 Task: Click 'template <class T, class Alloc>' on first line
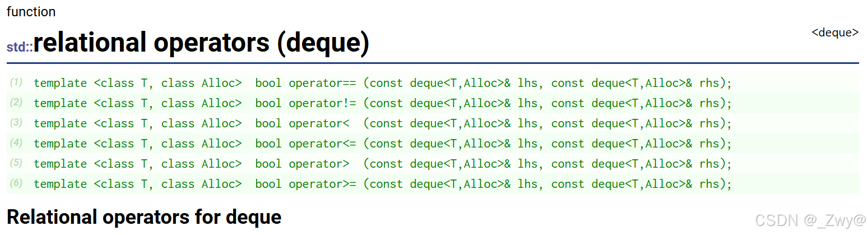138,83
